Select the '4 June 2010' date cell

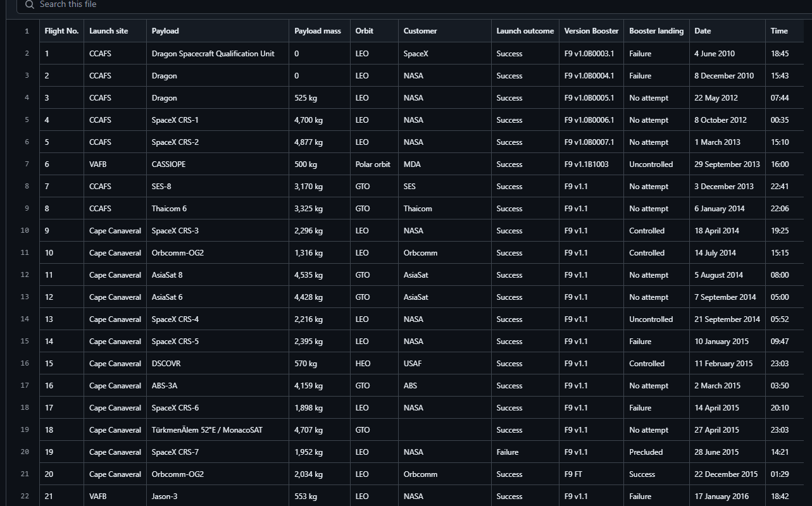click(x=715, y=54)
